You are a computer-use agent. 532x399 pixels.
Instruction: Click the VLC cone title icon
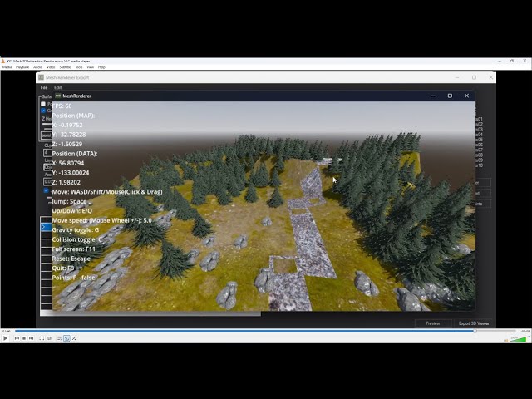[3, 61]
